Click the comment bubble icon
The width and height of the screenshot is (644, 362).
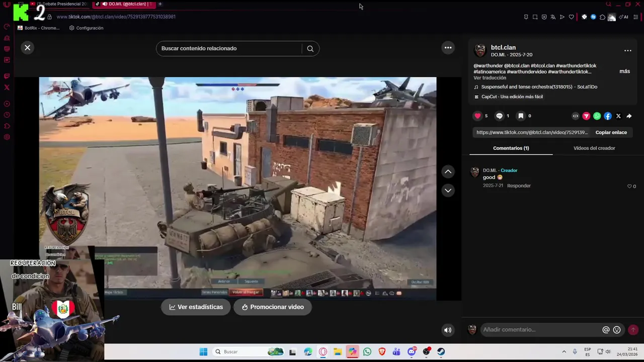coord(499,116)
